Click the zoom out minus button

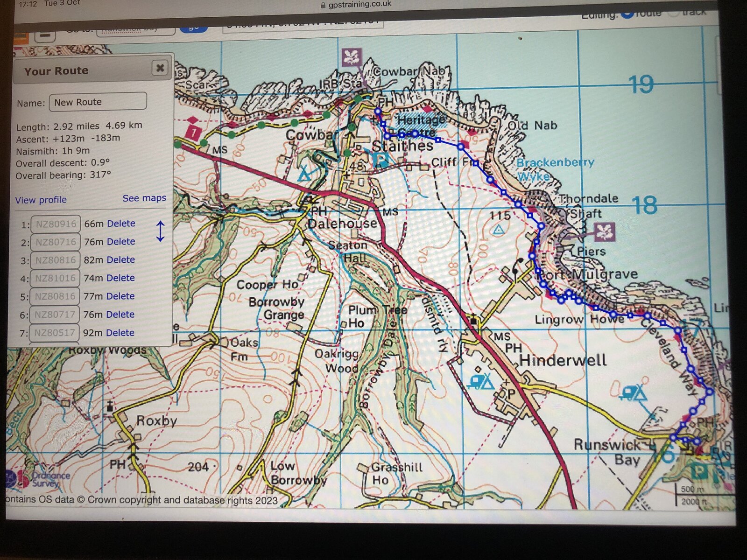[x=45, y=35]
